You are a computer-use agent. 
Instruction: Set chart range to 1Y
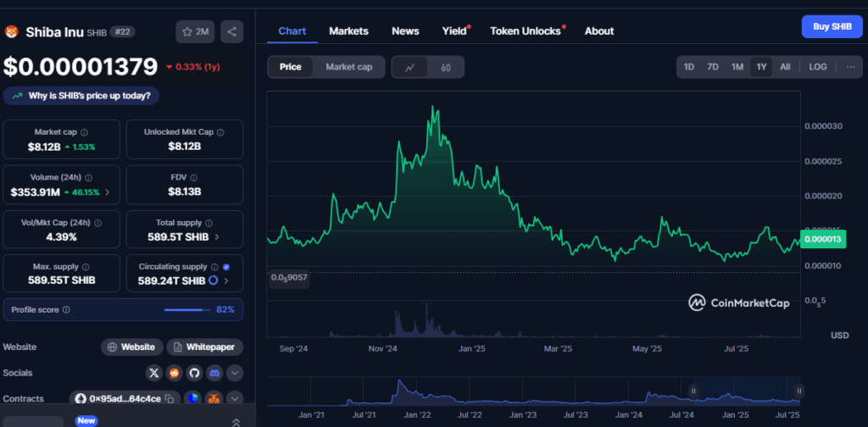(x=761, y=67)
